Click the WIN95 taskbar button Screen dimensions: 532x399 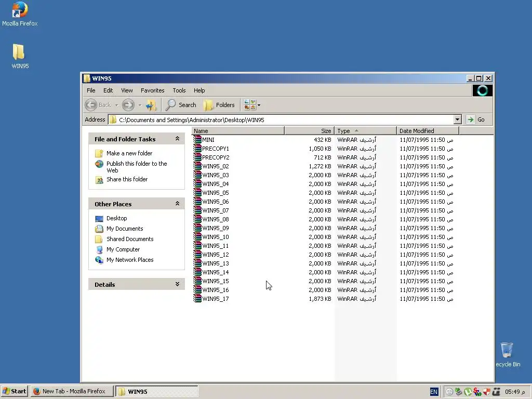157,392
